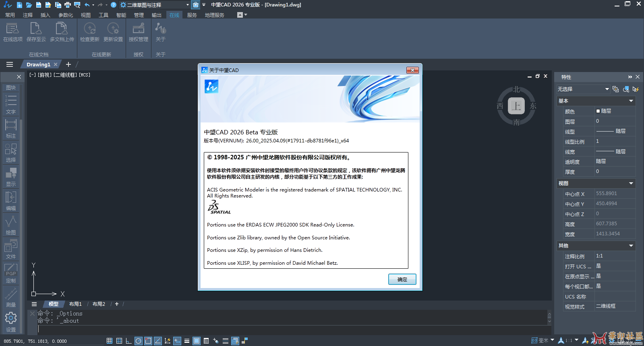Open the 测量 measure tool palette

click(x=11, y=297)
